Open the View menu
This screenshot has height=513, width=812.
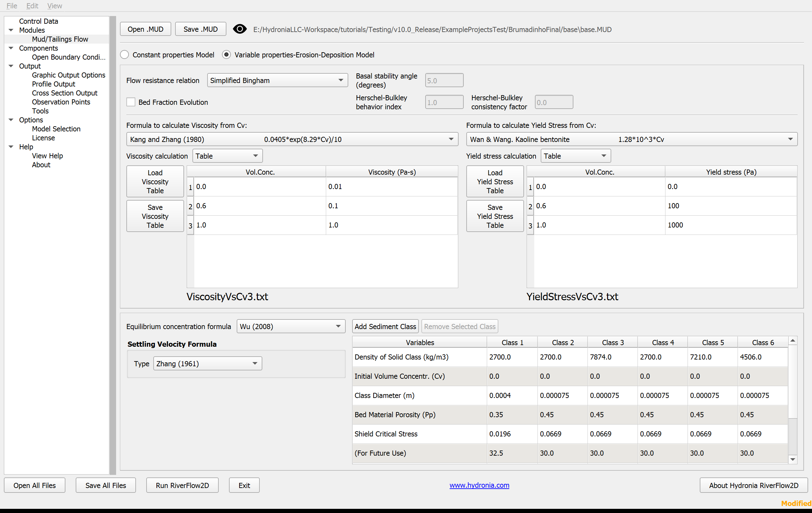coord(55,6)
